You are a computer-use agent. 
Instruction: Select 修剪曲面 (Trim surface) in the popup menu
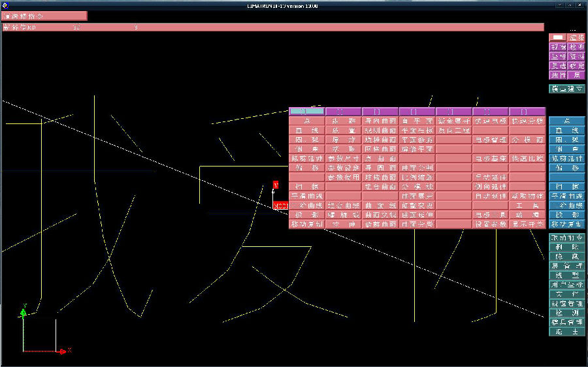(380, 224)
